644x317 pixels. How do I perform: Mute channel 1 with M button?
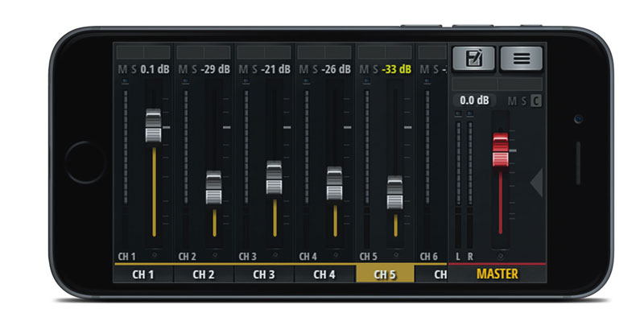(x=122, y=69)
